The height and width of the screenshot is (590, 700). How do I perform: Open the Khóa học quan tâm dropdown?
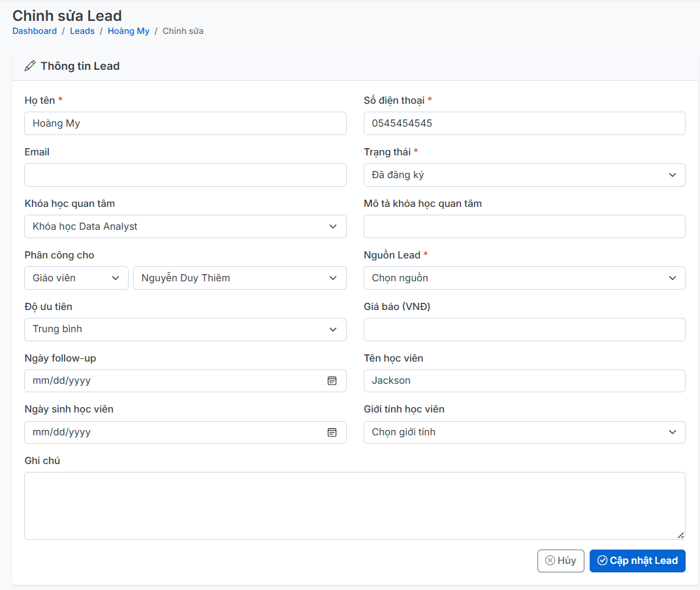tap(185, 226)
